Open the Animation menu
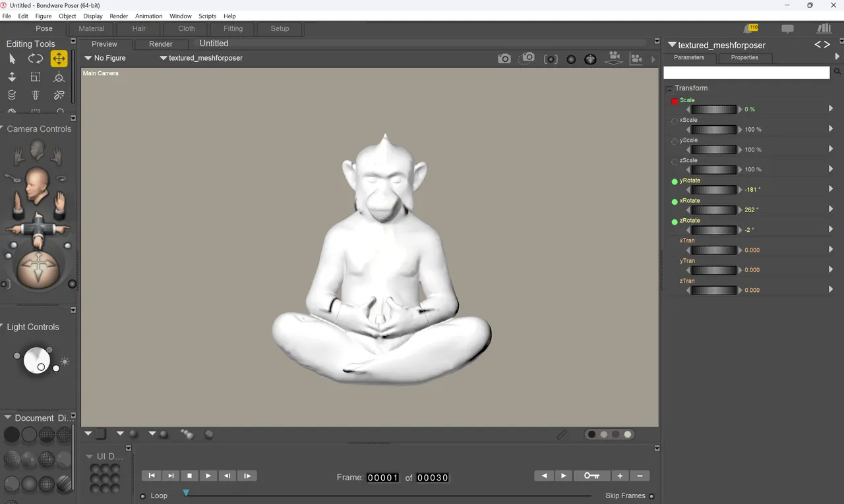Screen dimensions: 844x504 148,16
